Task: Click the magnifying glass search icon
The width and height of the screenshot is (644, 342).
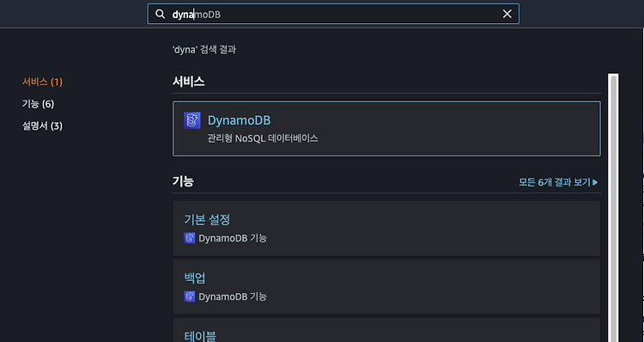Action: point(161,14)
